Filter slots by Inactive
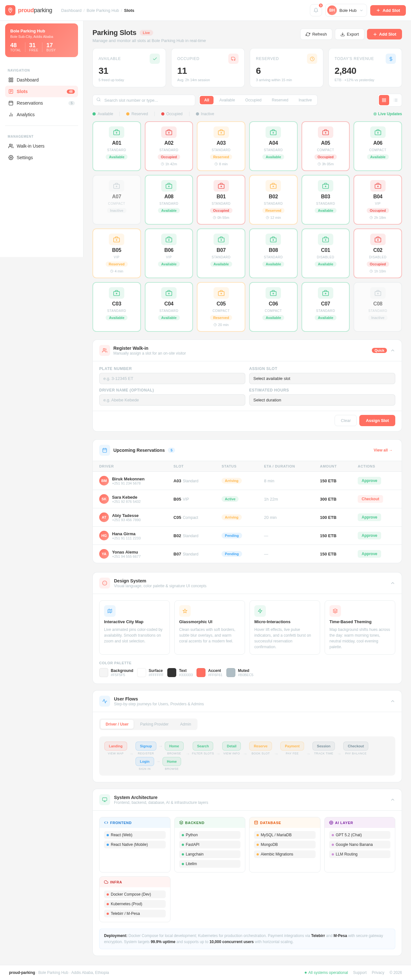411x980 pixels. (305, 100)
